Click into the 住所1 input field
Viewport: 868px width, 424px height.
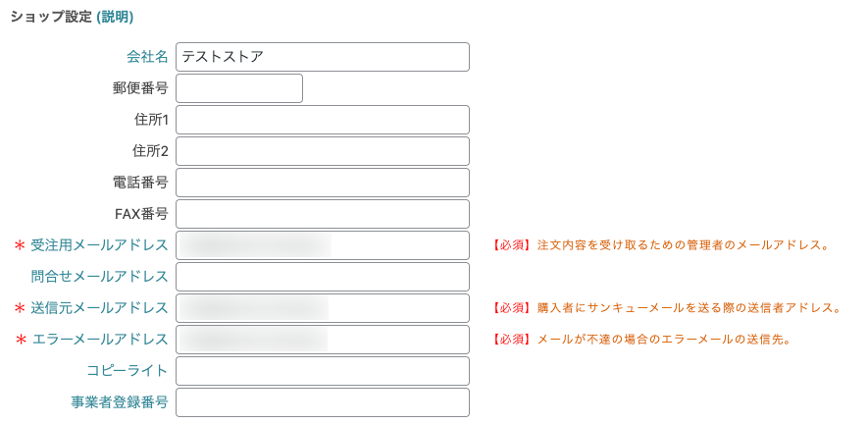click(x=322, y=120)
